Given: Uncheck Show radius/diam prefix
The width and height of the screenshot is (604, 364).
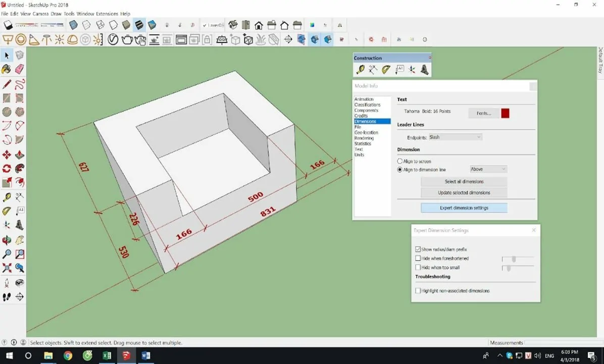Looking at the screenshot, I should point(418,249).
